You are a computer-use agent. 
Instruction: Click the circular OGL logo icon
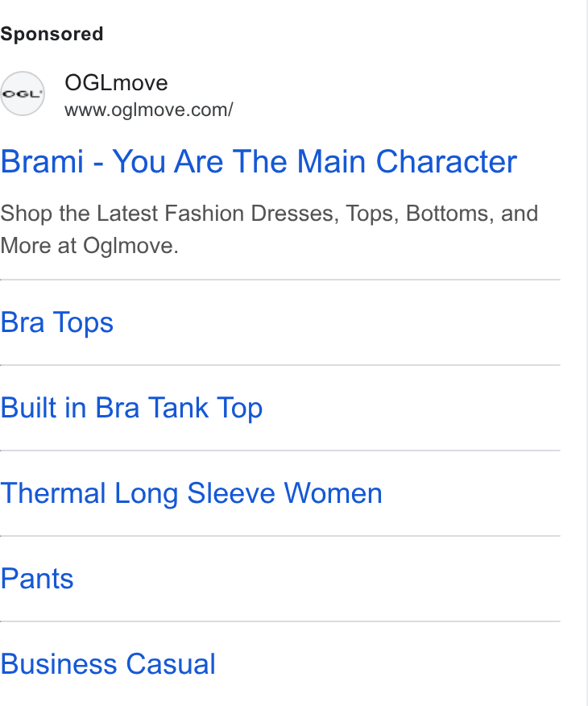[22, 93]
